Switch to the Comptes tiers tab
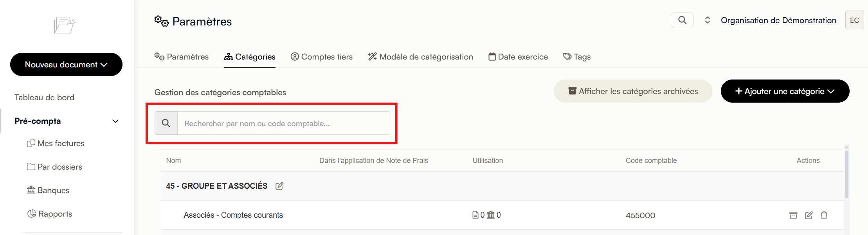 (x=321, y=57)
